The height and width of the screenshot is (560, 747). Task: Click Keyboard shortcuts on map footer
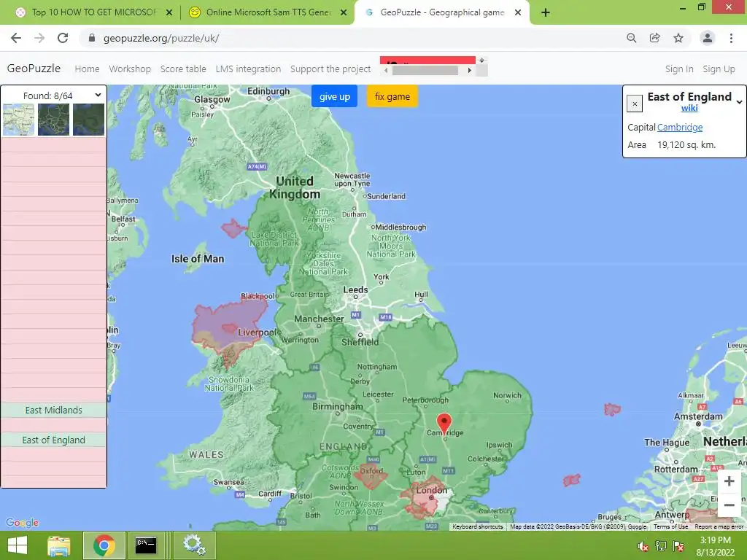click(x=477, y=526)
